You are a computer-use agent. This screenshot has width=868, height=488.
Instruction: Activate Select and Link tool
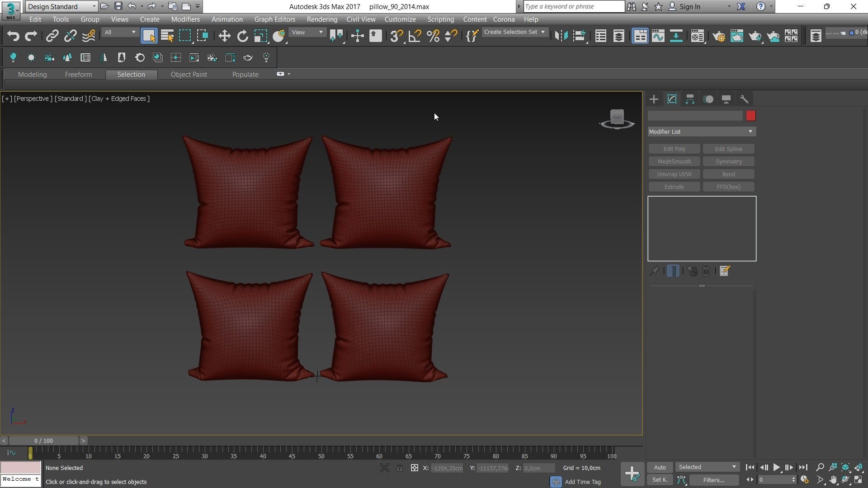click(52, 36)
